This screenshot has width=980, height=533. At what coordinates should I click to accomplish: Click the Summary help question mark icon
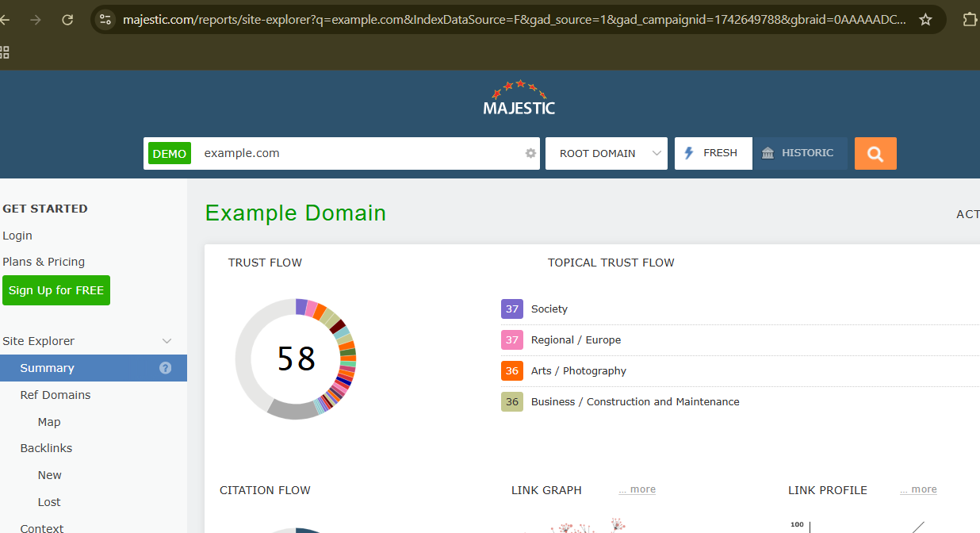[x=165, y=368]
